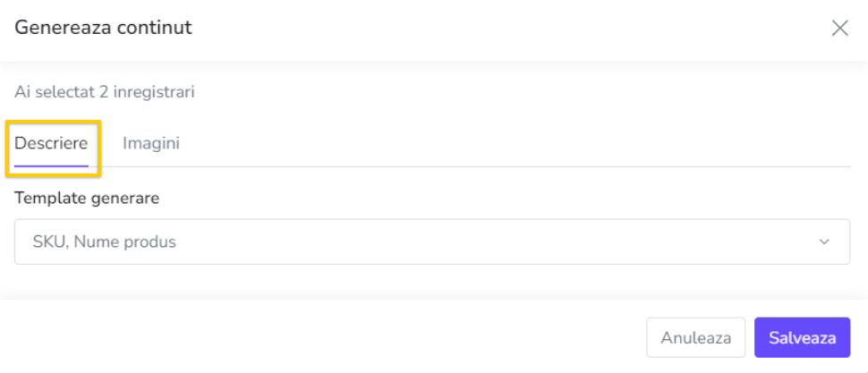The image size is (868, 373).
Task: Expand the template selector combo box
Action: click(x=432, y=242)
